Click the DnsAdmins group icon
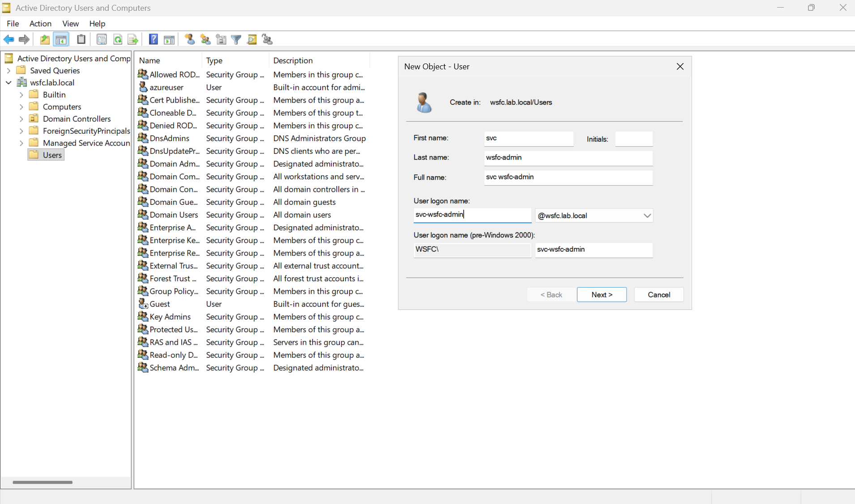The image size is (855, 504). (143, 138)
